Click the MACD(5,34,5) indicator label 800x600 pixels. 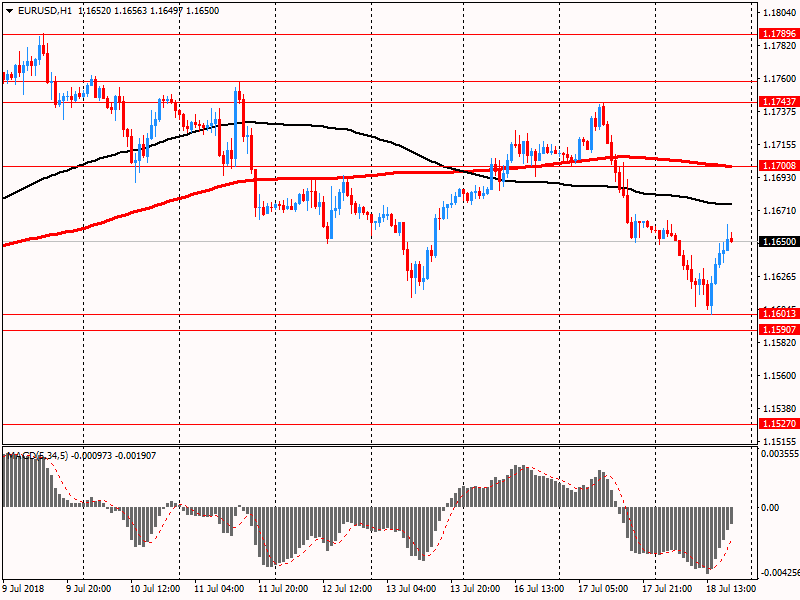pyautogui.click(x=37, y=456)
